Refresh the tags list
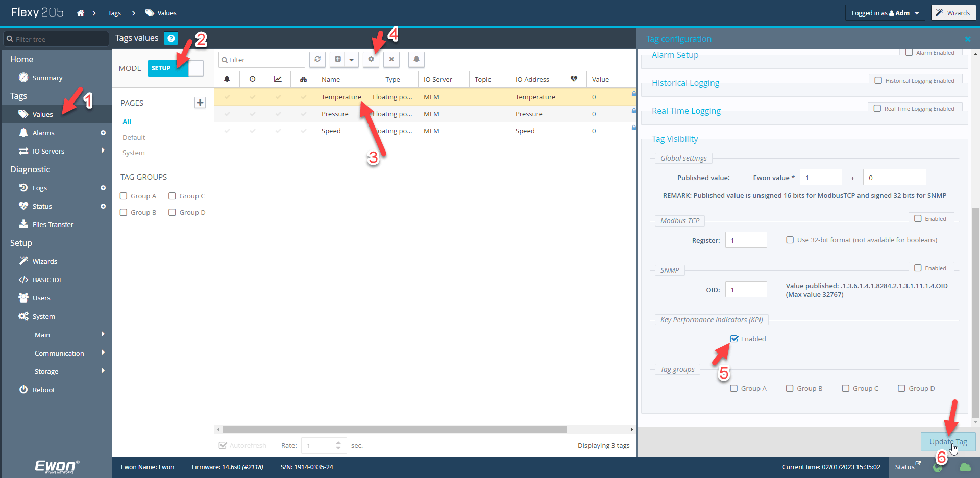Image resolution: width=980 pixels, height=478 pixels. click(x=317, y=60)
